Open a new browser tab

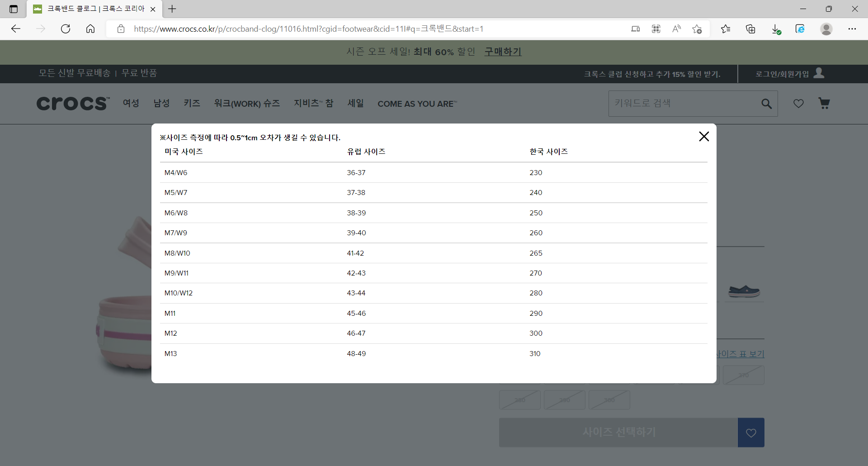click(x=172, y=9)
